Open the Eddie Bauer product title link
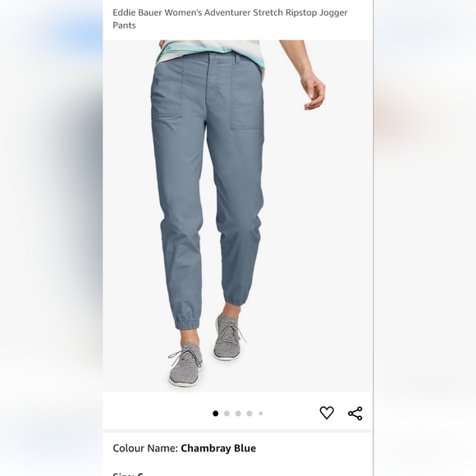Viewport: 476px width, 476px height. point(230,19)
